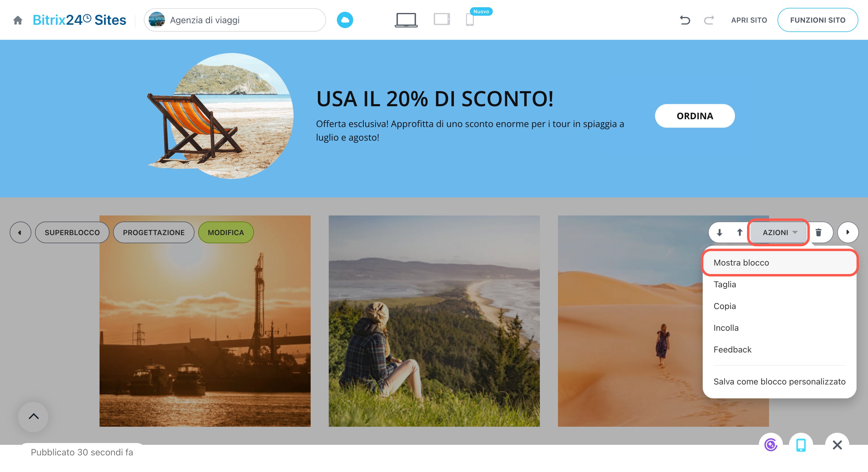Select Mostra blocco menu item
This screenshot has width=868, height=472.
(x=741, y=263)
